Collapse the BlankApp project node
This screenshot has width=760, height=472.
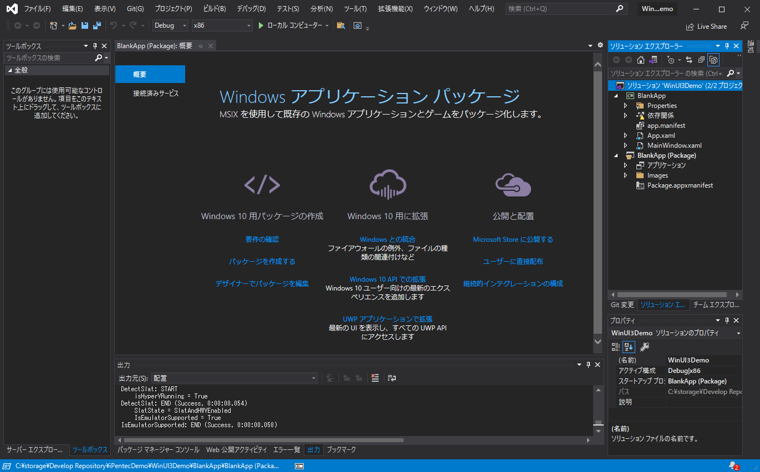(x=617, y=95)
